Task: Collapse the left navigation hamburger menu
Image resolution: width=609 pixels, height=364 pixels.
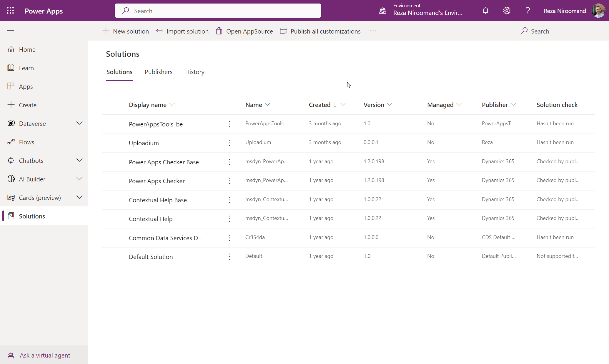Action: (11, 31)
